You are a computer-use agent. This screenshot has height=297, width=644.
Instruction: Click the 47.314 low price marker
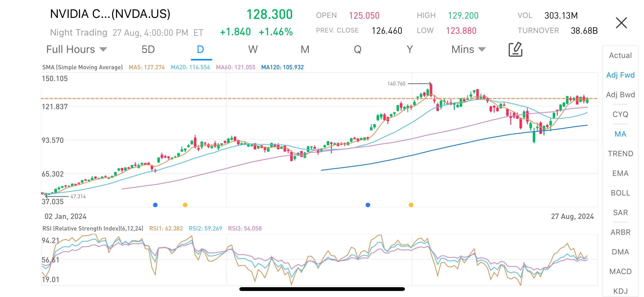[78, 196]
